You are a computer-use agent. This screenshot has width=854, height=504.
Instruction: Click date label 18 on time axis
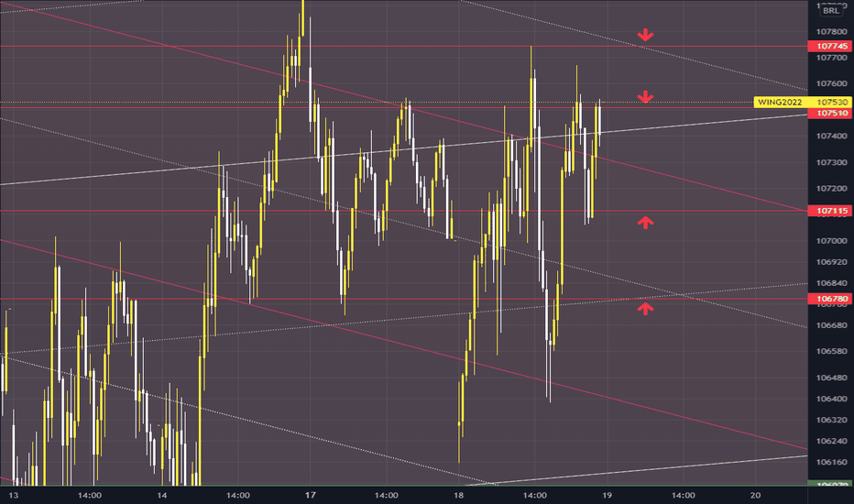458,495
